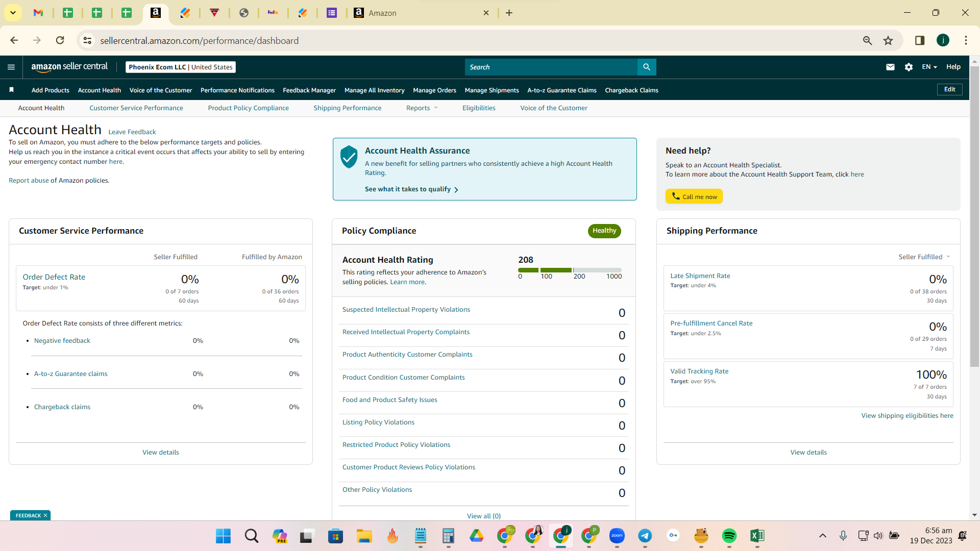Click the search magnifier button in Seller Central
Image resolution: width=980 pixels, height=551 pixels.
(x=647, y=67)
